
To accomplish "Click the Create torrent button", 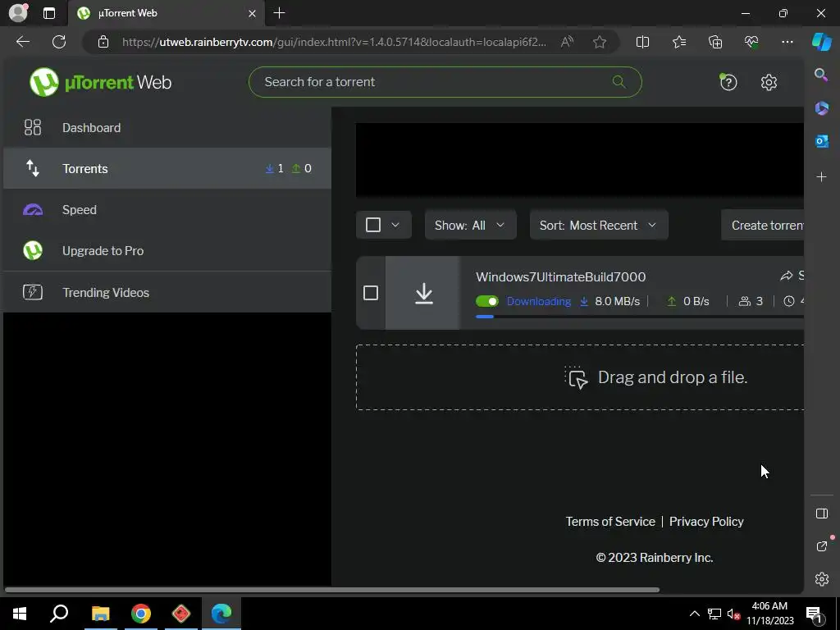I will click(x=763, y=225).
